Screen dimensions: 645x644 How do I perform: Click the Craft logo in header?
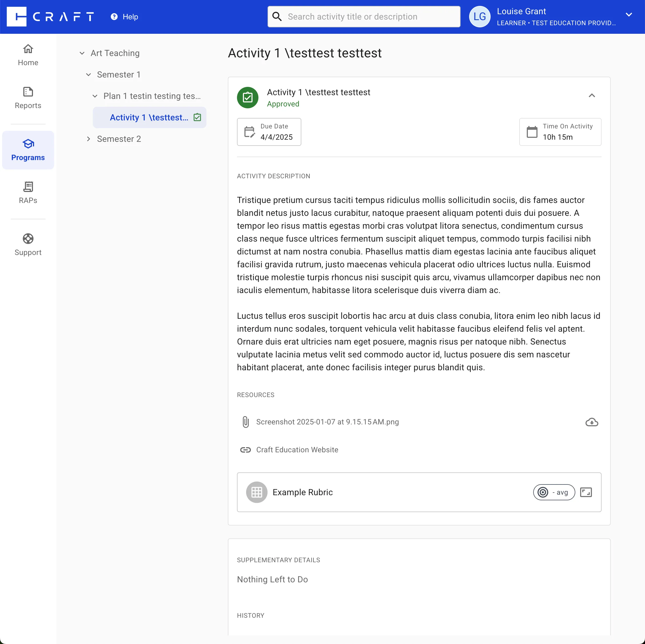pyautogui.click(x=50, y=17)
